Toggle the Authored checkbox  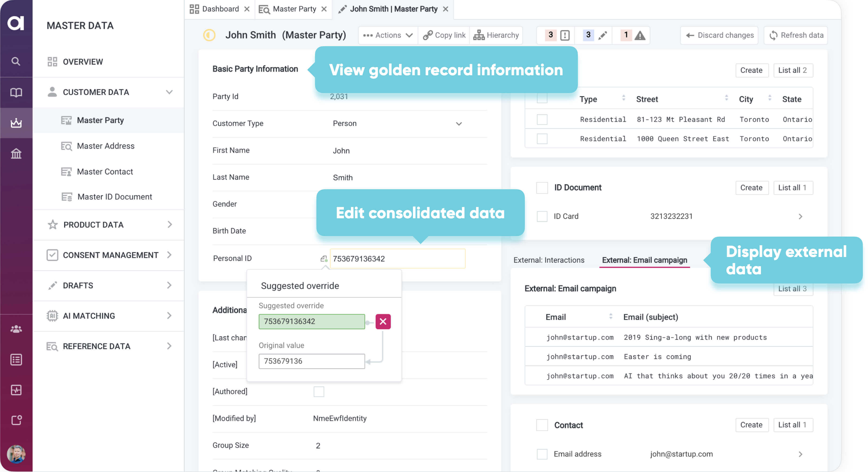point(319,392)
